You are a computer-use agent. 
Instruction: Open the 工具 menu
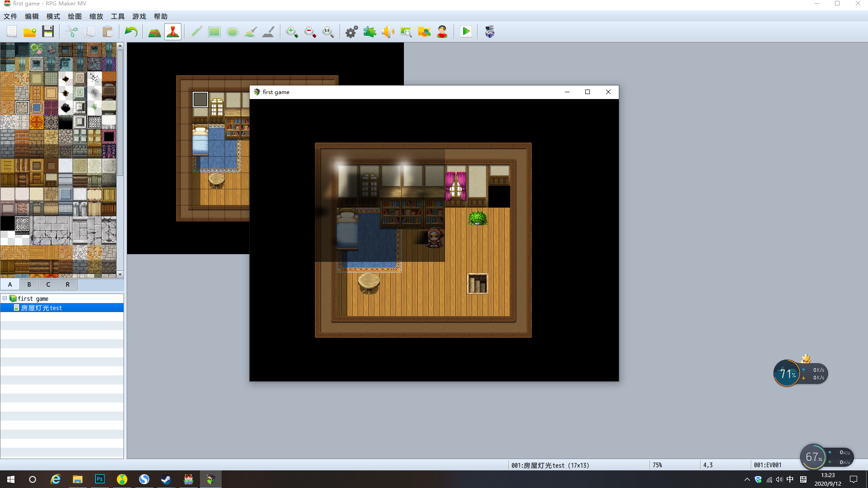click(118, 16)
